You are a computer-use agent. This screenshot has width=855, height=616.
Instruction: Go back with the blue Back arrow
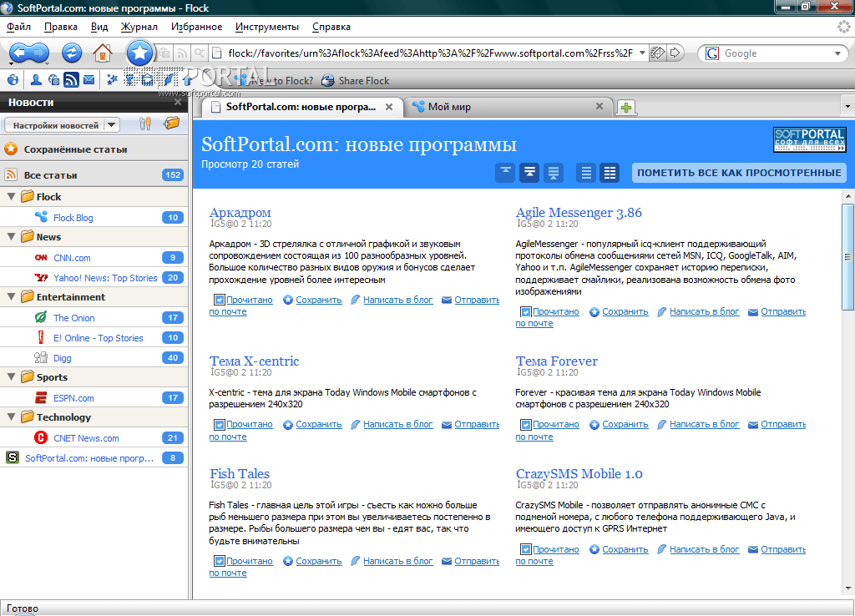[19, 53]
